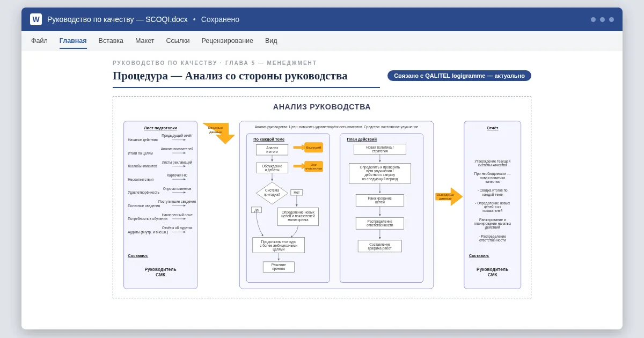Click Утверждение текущей системы качества text

click(493, 163)
